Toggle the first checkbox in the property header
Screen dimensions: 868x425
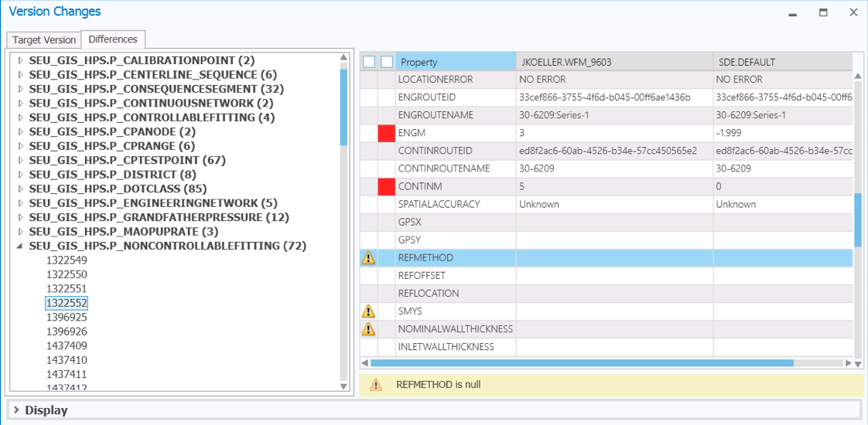[369, 62]
